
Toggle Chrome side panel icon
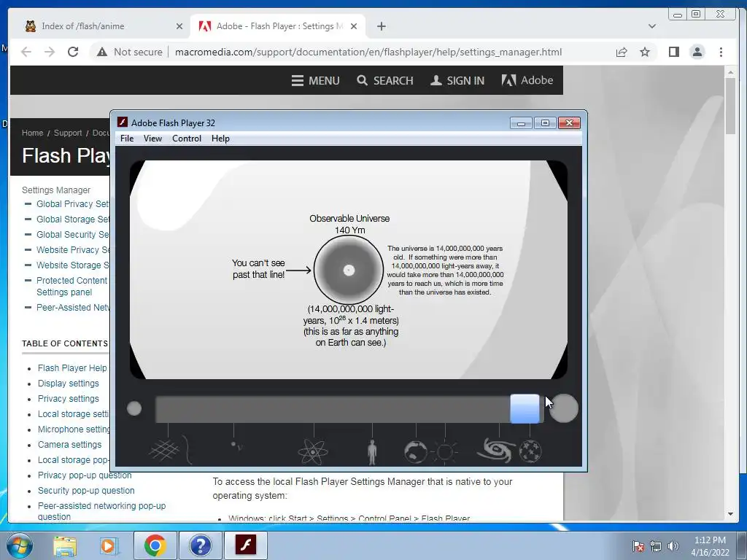click(x=673, y=52)
